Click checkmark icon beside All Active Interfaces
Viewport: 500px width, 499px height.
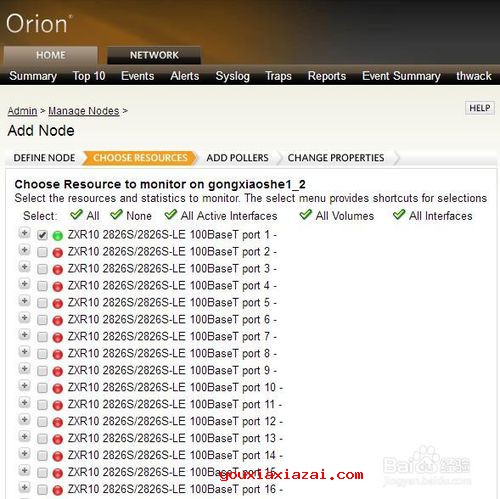click(x=171, y=214)
